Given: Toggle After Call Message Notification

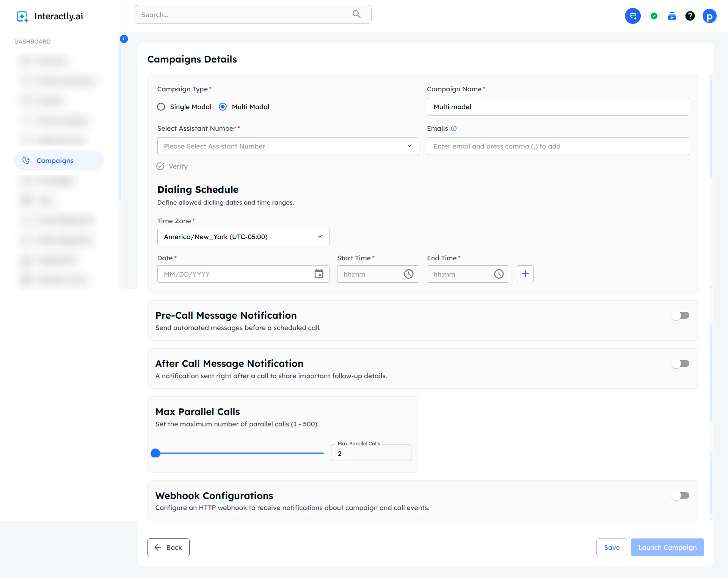Looking at the screenshot, I should pos(680,363).
